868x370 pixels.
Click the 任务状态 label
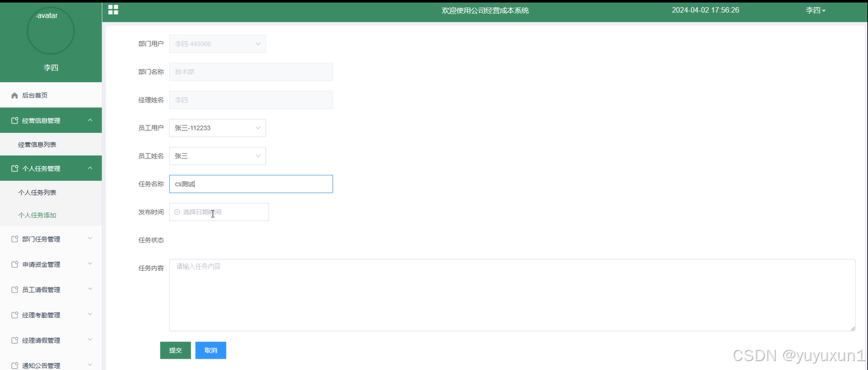point(151,240)
